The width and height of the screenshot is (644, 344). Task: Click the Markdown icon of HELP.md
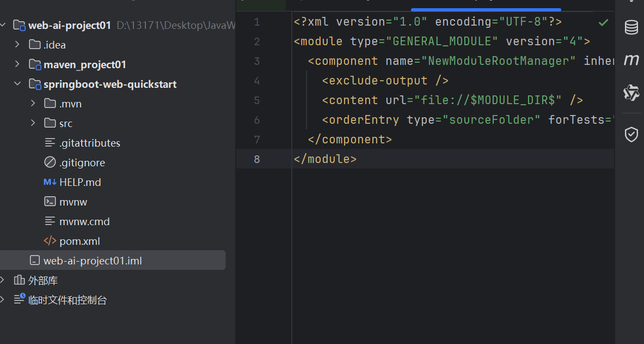[x=50, y=182]
